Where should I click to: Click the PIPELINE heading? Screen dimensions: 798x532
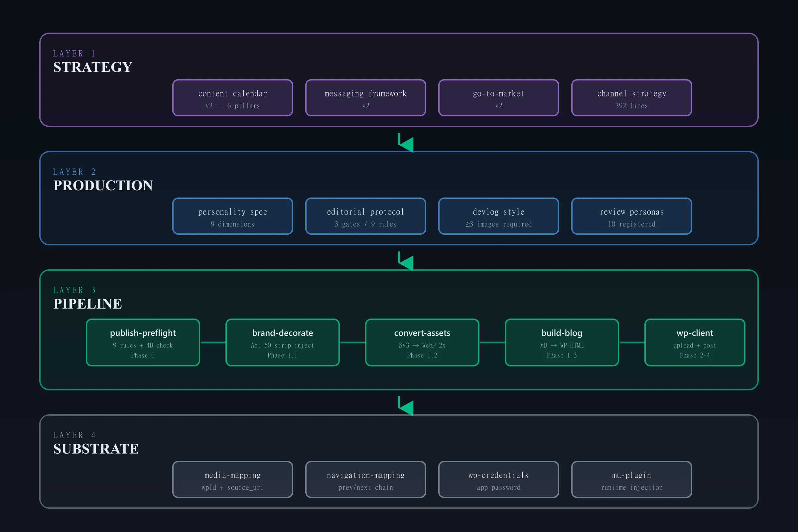[x=87, y=304]
